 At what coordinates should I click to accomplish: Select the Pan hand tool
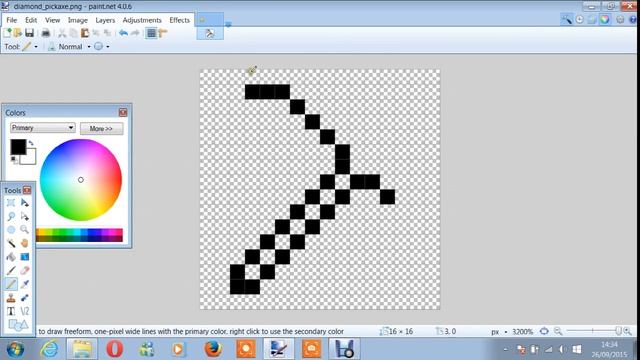[x=25, y=243]
